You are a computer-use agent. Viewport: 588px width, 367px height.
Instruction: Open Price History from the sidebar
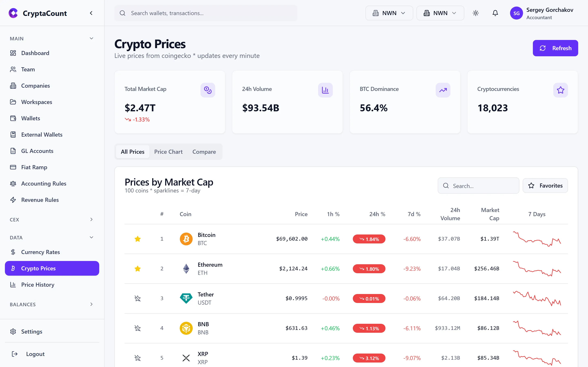(38, 284)
